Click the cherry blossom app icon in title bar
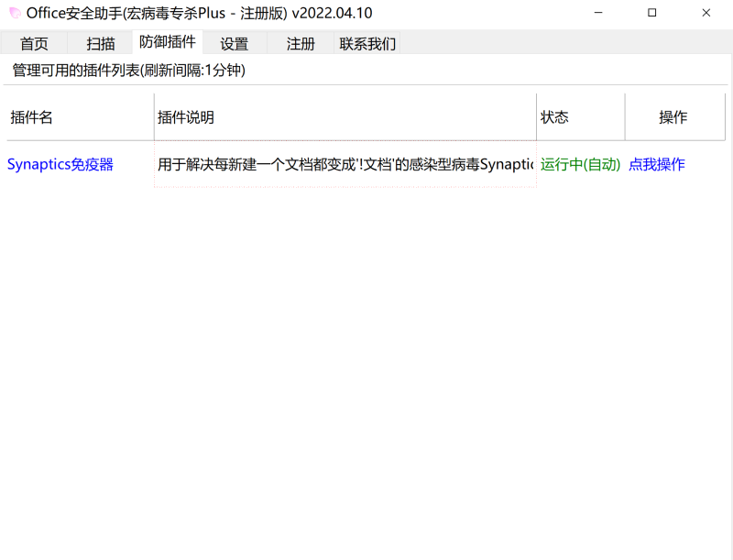The image size is (733, 560). [13, 14]
